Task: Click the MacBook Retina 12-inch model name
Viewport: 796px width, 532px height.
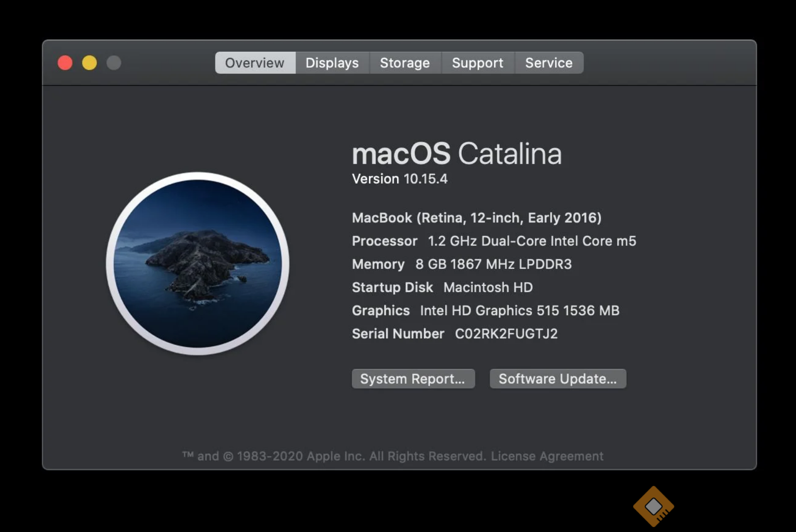Action: 477,217
